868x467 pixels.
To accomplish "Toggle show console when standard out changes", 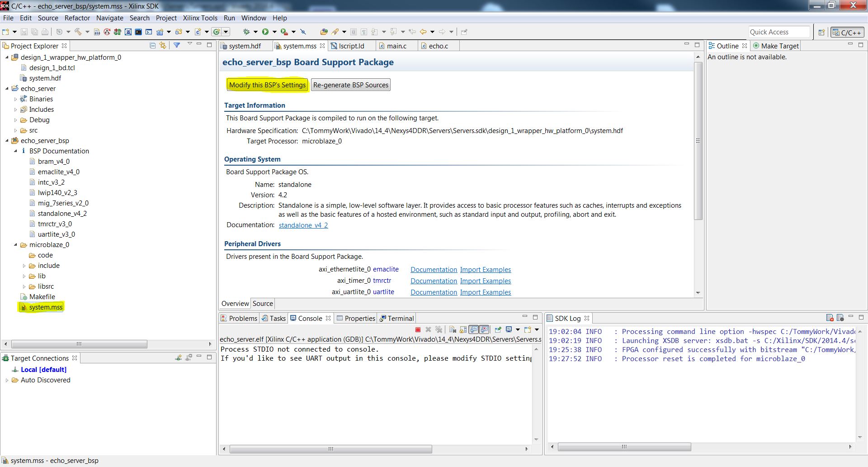I will 473,329.
